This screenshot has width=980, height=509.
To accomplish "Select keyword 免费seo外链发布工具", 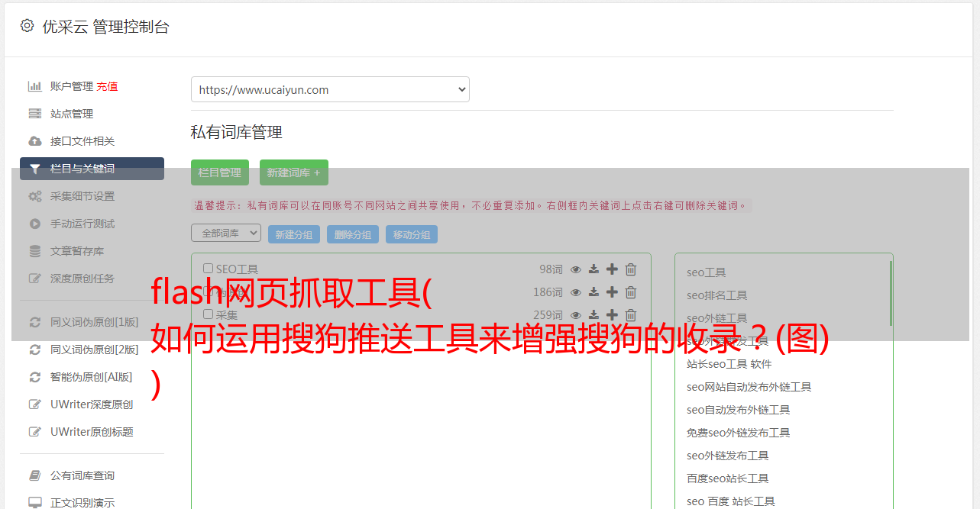I will coord(739,433).
